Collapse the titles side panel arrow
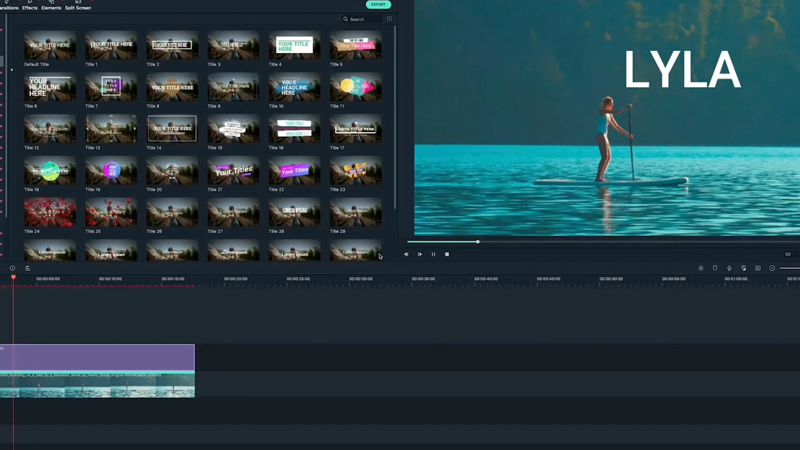800x450 pixels. coord(11,70)
